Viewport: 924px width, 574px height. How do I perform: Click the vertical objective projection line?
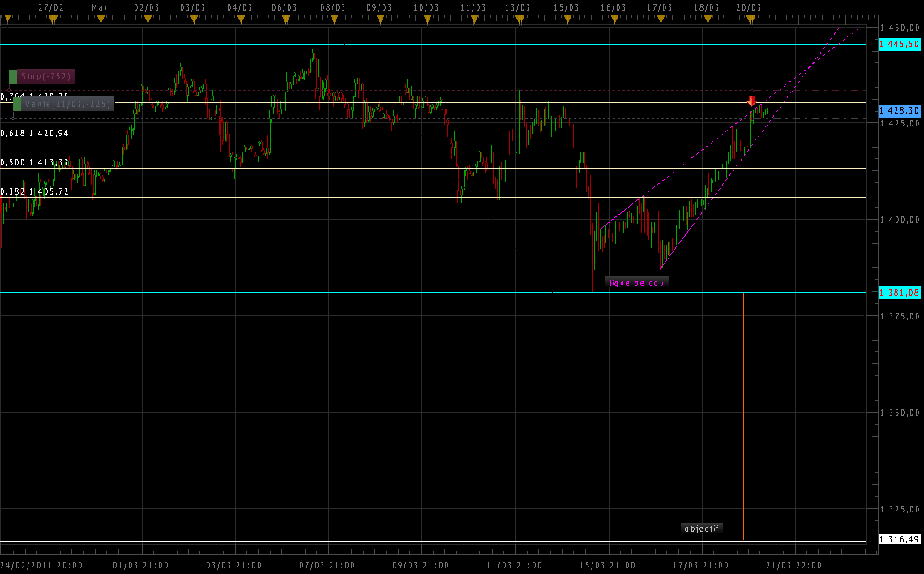click(743, 405)
